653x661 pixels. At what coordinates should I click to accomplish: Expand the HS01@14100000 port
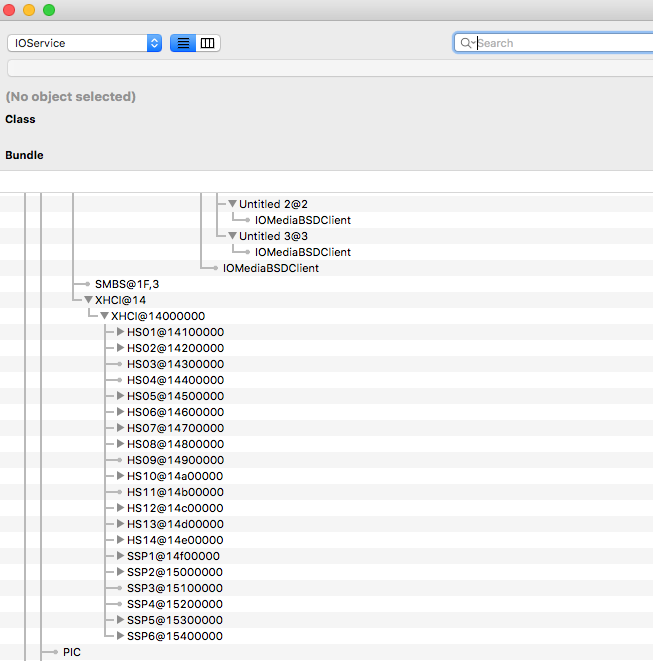point(120,332)
